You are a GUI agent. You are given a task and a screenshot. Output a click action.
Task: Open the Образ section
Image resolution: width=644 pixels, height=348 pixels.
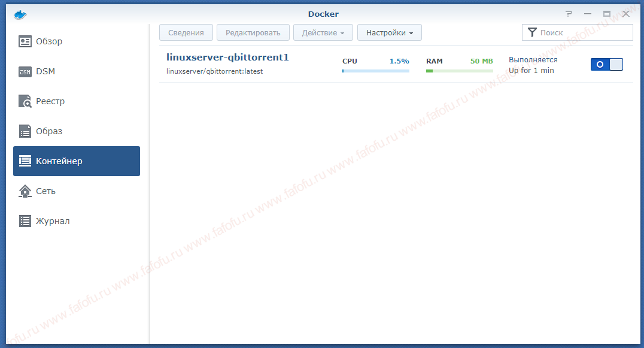pos(77,132)
